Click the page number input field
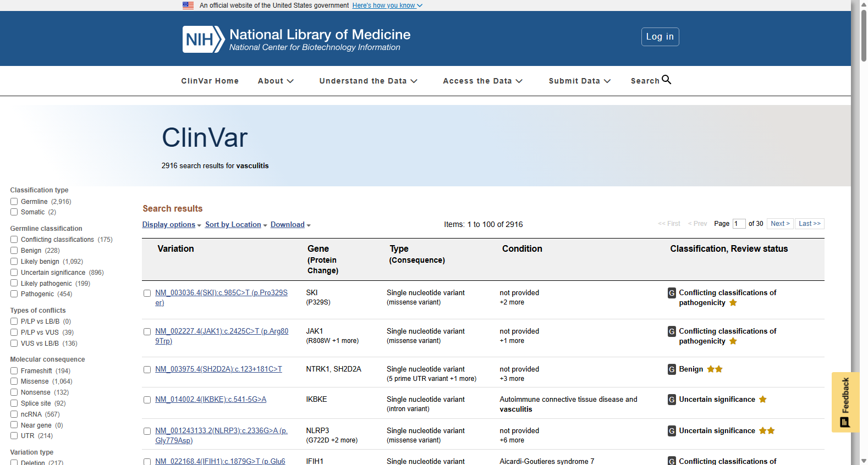This screenshot has height=465, width=868. 739,224
